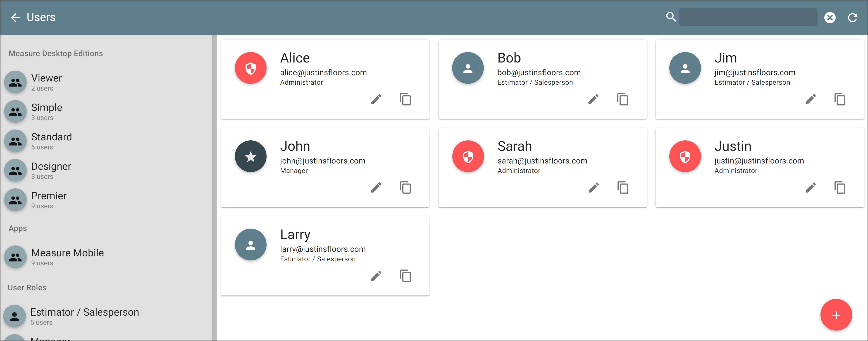
Task: Click the Estimator / Salesperson person icon
Action: coord(14,316)
